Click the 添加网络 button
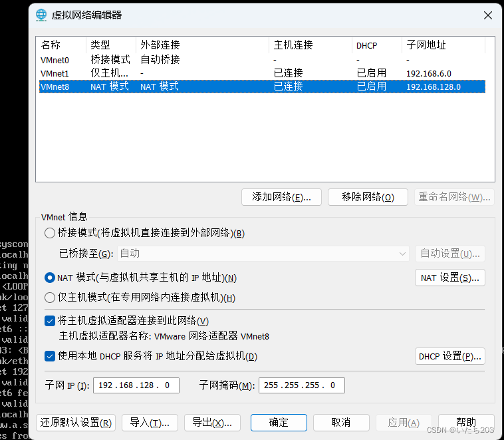The image size is (504, 440). click(x=281, y=197)
